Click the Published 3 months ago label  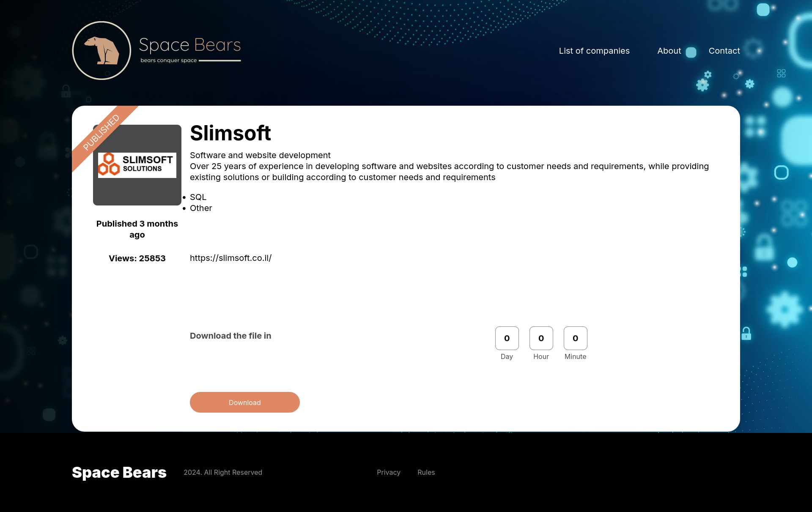[137, 229]
